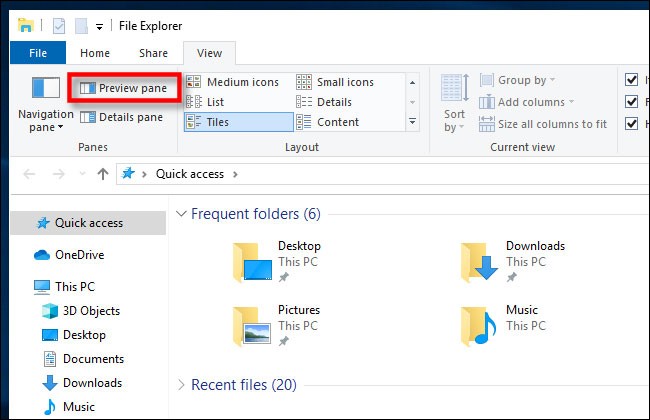
Task: Toggle the middle checkbox in the ribbon
Action: (631, 101)
